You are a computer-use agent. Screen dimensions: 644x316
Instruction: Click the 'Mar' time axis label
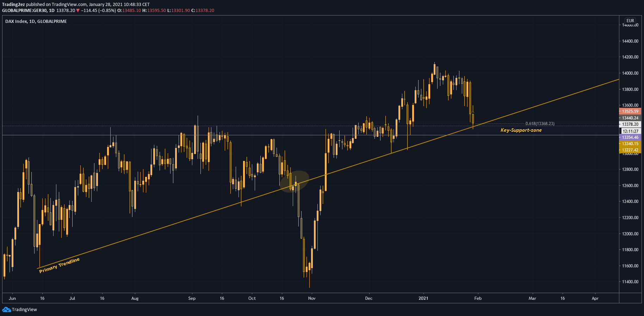(532, 298)
